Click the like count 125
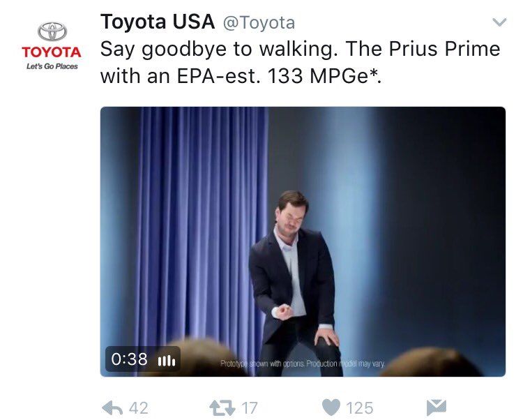The width and height of the screenshot is (523, 420). [359, 407]
